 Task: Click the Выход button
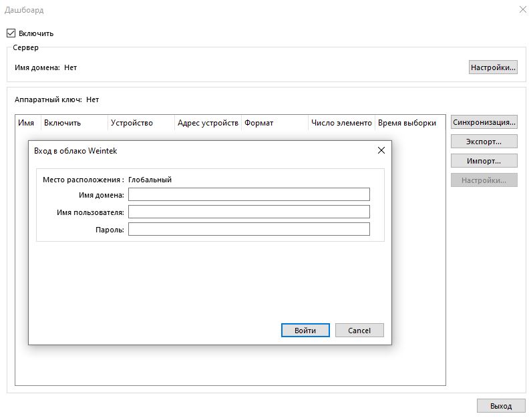point(500,406)
